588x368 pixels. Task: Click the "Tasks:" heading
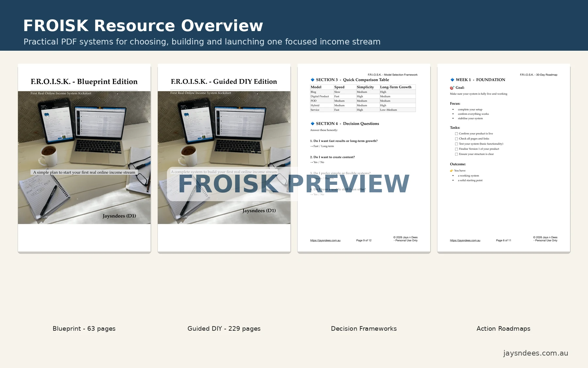pos(455,128)
